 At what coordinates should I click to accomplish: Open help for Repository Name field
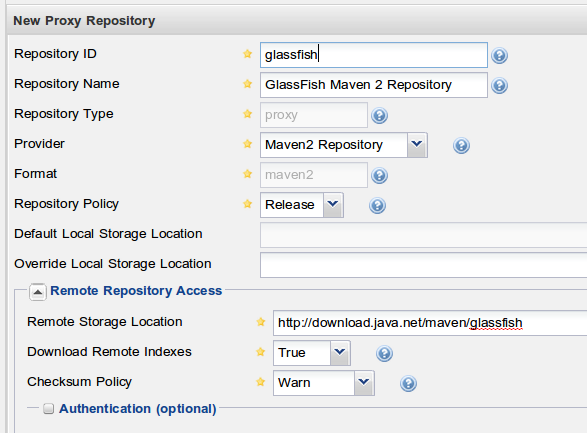point(499,85)
